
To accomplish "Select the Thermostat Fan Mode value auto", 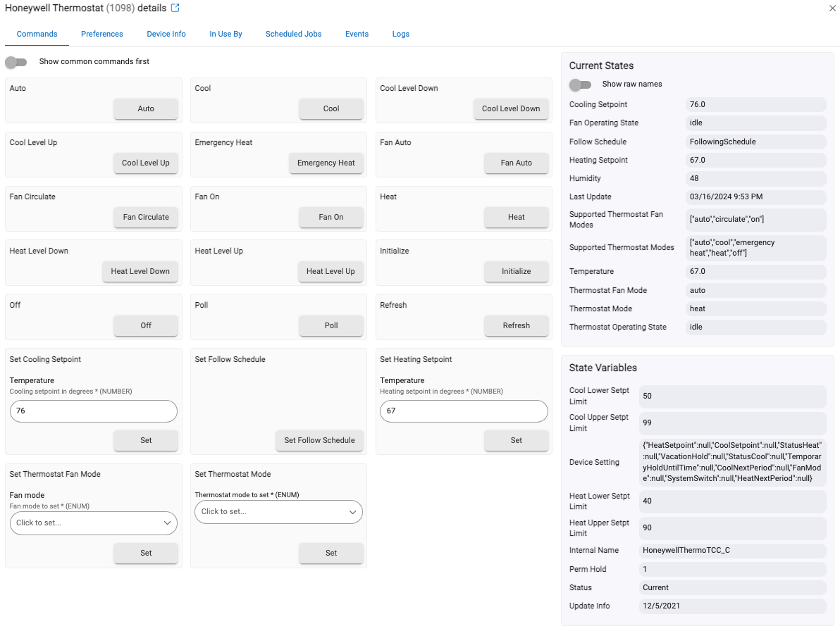I will (756, 291).
